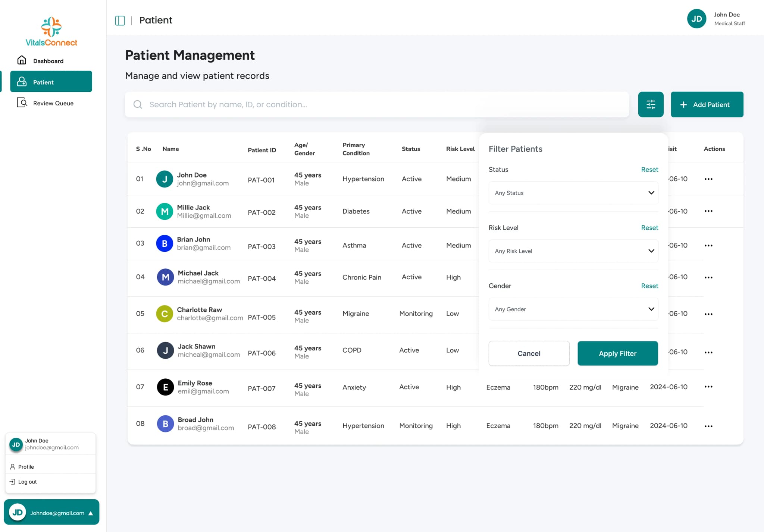The width and height of the screenshot is (764, 532).
Task: Click the VitalsConnect logo
Action: [x=51, y=32]
